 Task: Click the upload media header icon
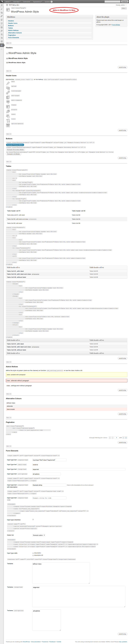pyautogui.click(x=8, y=88)
